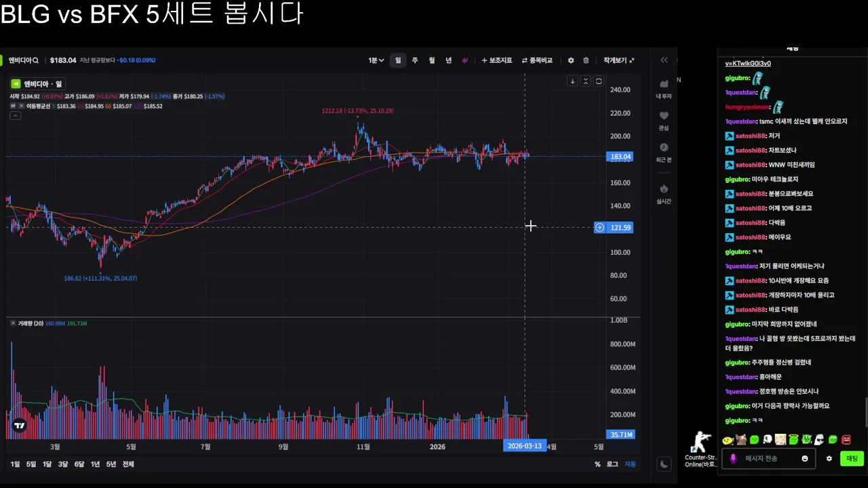Image resolution: width=868 pixels, height=488 pixels.
Task: Toggle 이동평균선 visibility eye icon
Action: click(13, 106)
